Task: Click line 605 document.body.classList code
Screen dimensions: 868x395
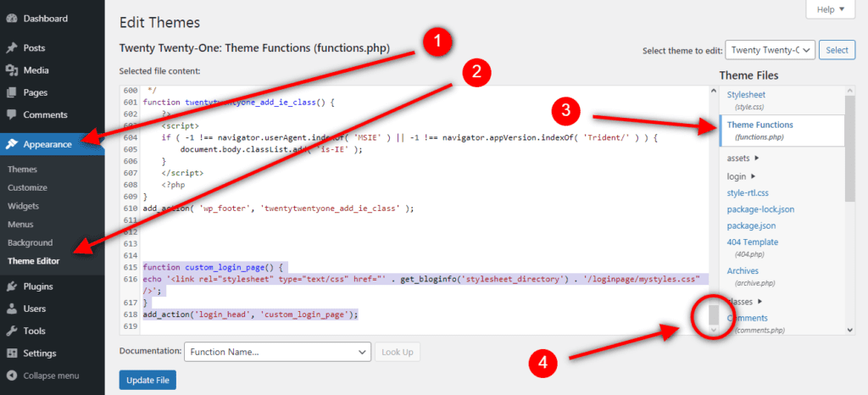Action: tap(271, 149)
